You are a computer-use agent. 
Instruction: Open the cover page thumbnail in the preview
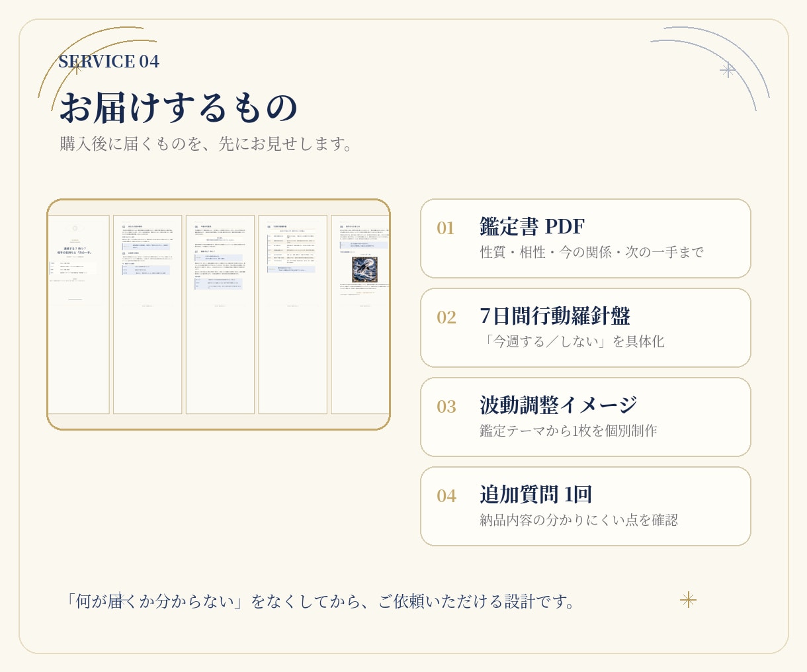pos(79,314)
